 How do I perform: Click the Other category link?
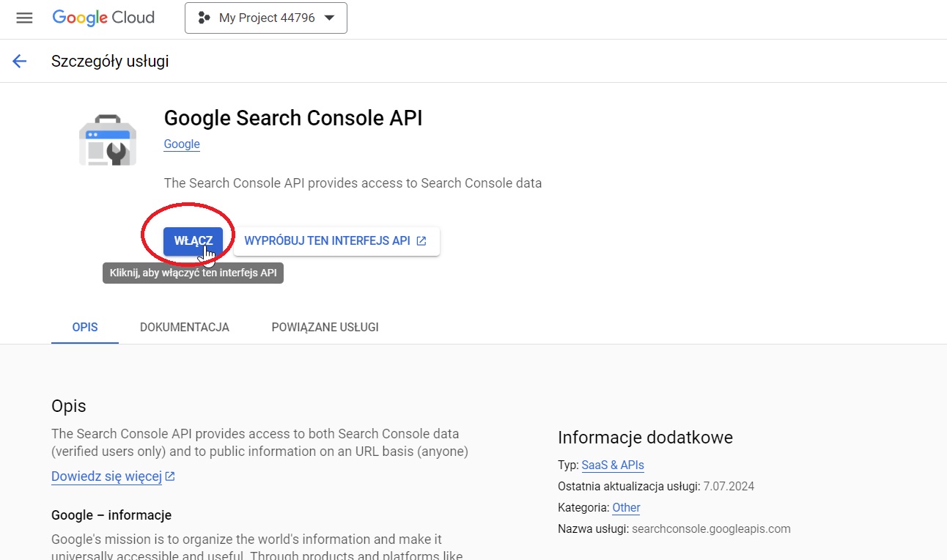point(626,507)
